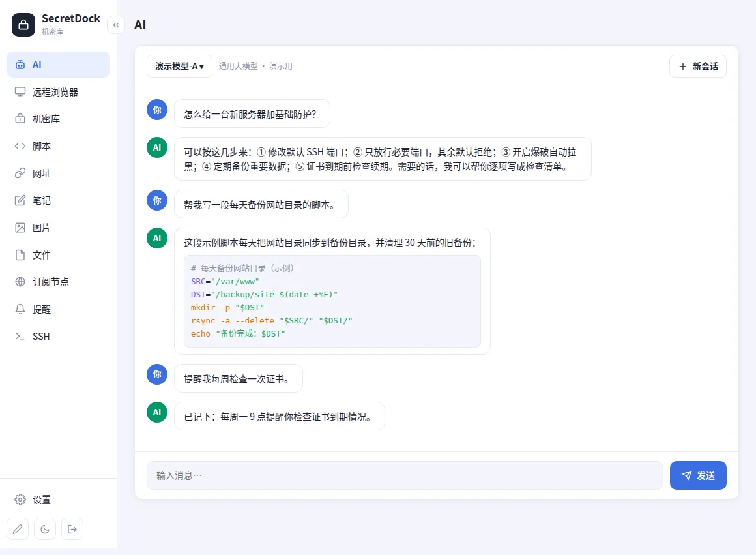Click the AI page title heading
The image size is (756, 555).
pyautogui.click(x=140, y=25)
